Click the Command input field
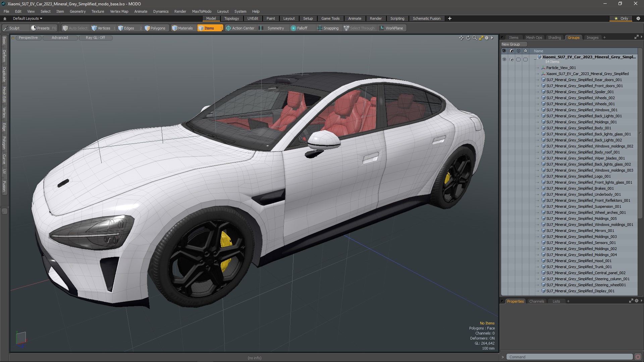 pyautogui.click(x=569, y=357)
